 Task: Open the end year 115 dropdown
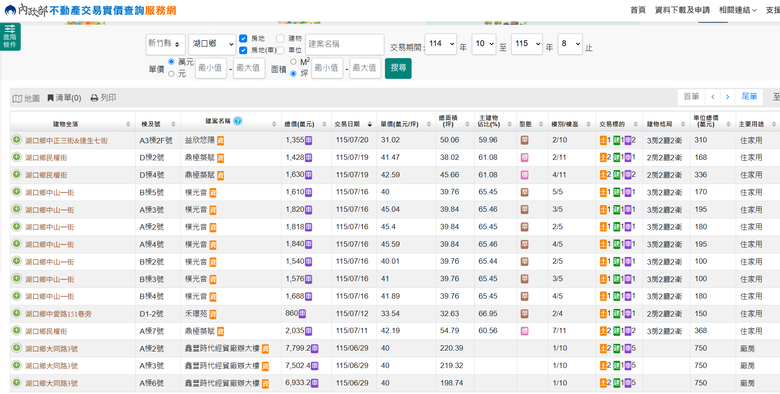(527, 44)
